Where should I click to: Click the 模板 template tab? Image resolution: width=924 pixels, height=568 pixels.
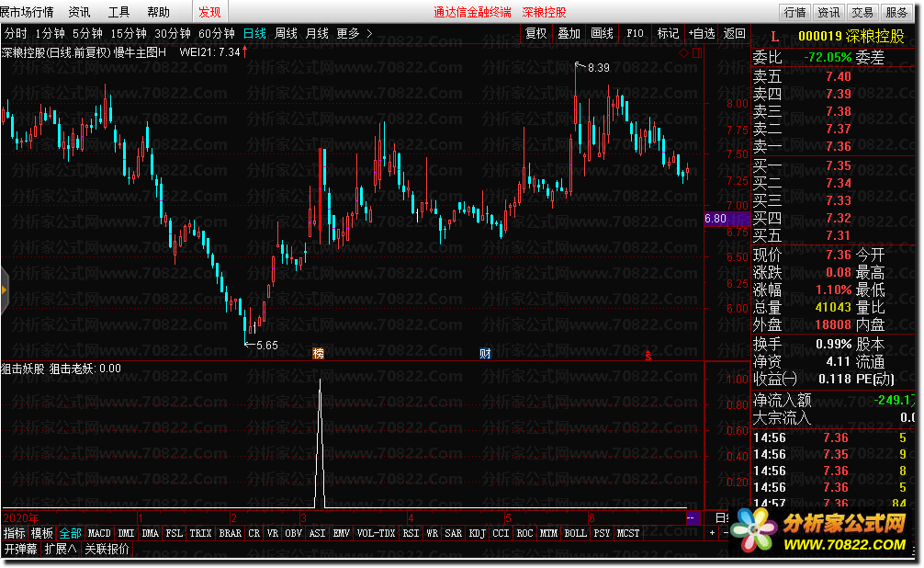(x=42, y=533)
